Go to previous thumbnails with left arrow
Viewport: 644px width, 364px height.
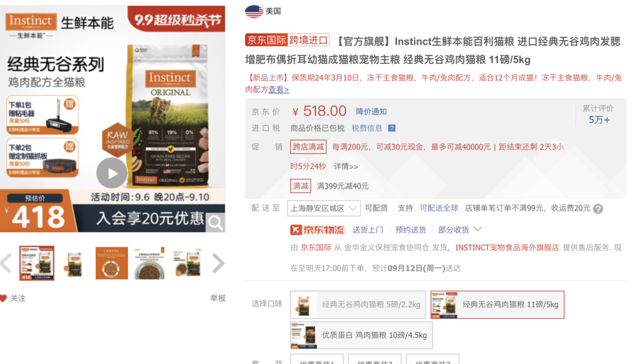6,263
